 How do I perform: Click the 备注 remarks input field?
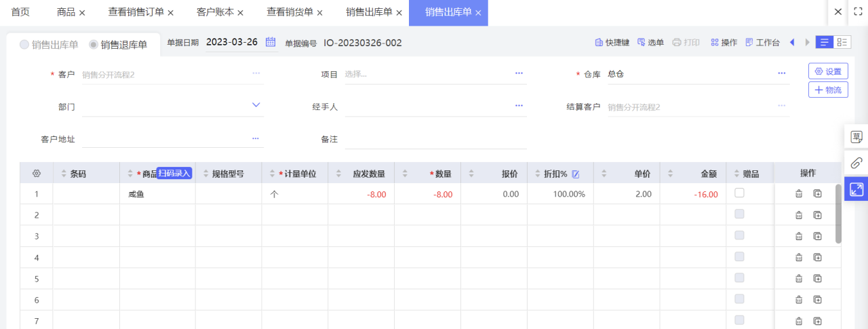[x=435, y=139]
